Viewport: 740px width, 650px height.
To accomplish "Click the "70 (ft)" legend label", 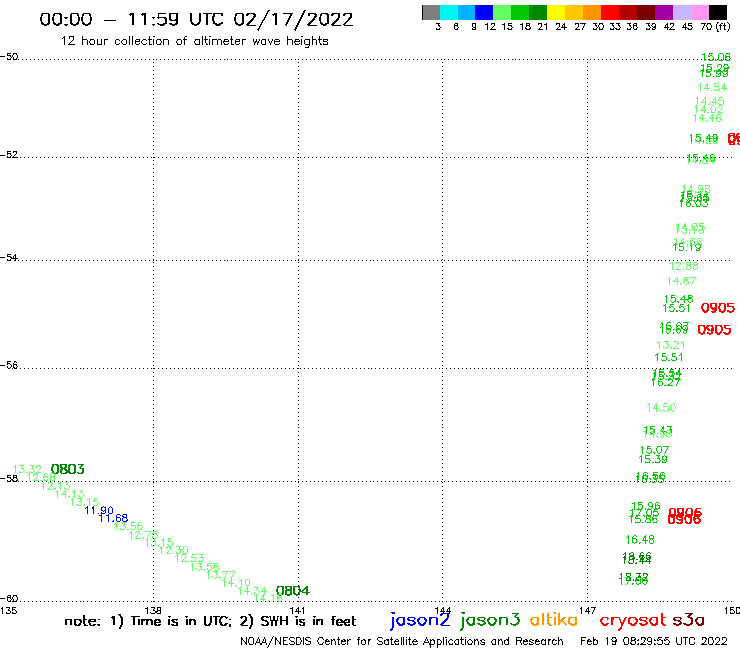I will [715, 26].
